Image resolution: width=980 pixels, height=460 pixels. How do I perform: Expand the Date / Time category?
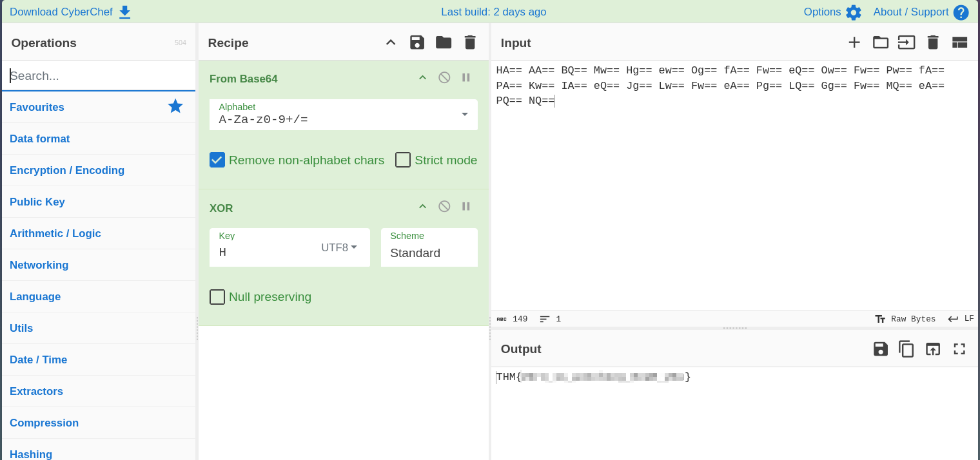click(x=99, y=359)
